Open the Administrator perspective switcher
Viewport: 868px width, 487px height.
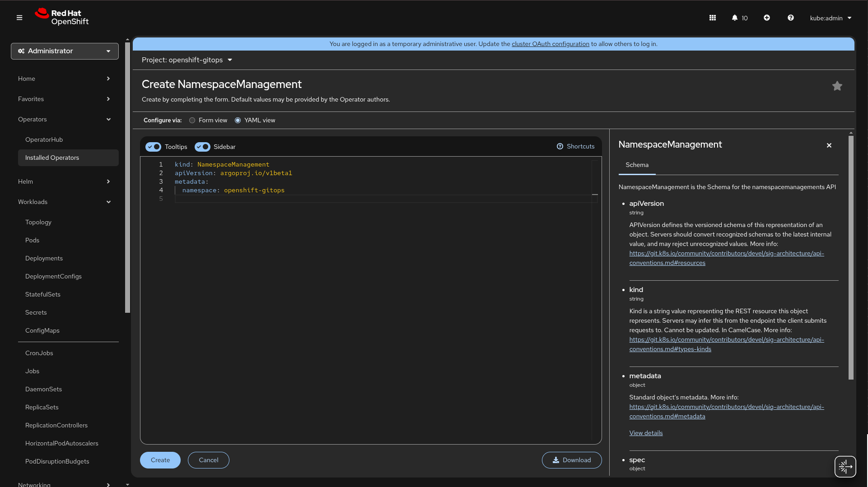pyautogui.click(x=65, y=51)
